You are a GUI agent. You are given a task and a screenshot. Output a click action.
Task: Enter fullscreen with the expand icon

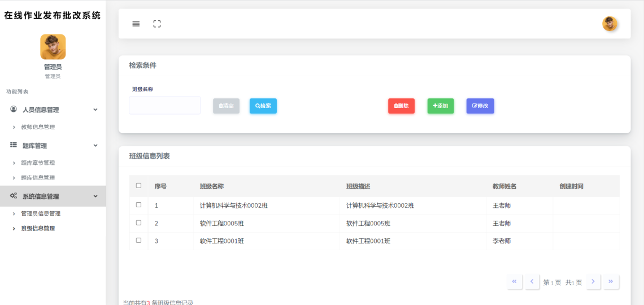(x=157, y=24)
